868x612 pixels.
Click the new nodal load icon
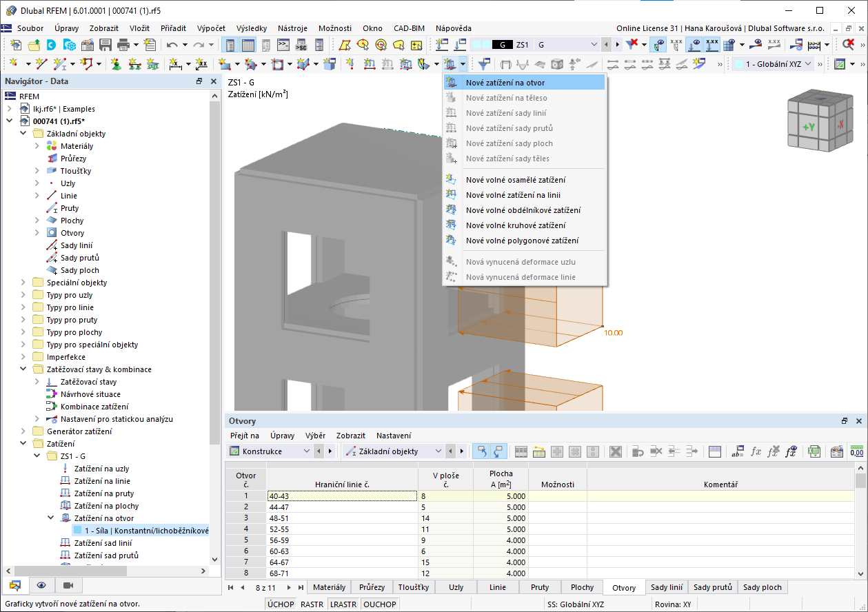[x=350, y=64]
